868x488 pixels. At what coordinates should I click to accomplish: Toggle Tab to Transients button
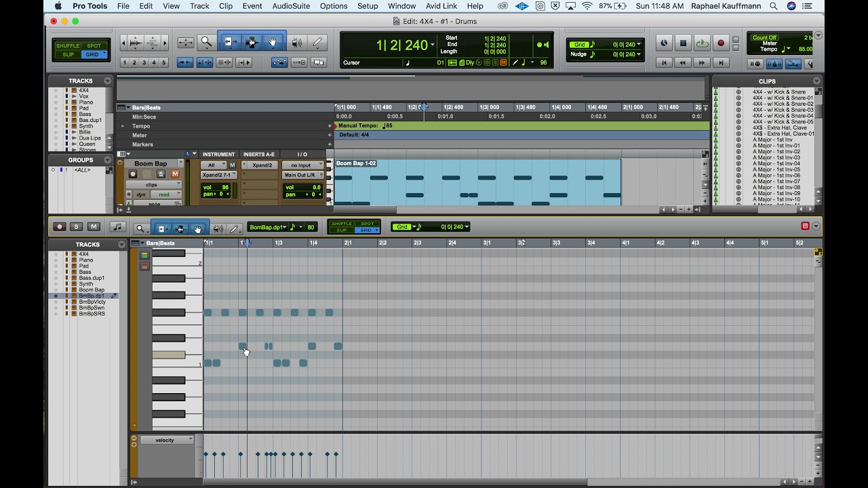(x=185, y=62)
